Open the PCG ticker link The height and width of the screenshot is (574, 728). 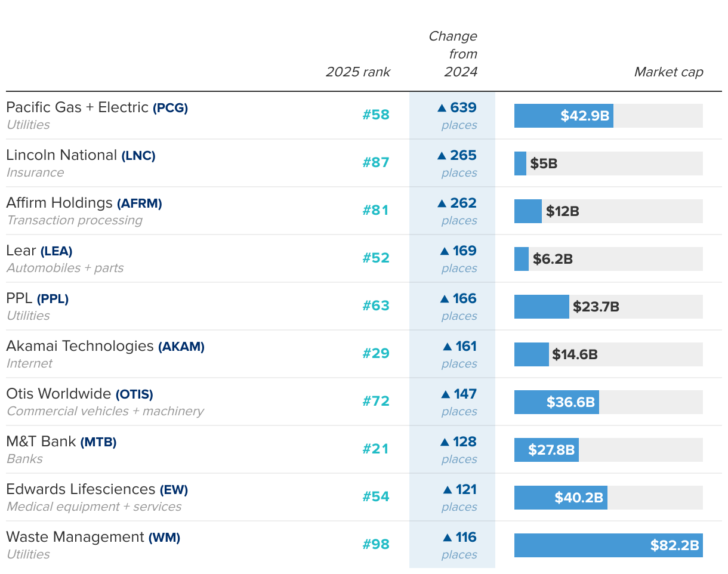170,108
